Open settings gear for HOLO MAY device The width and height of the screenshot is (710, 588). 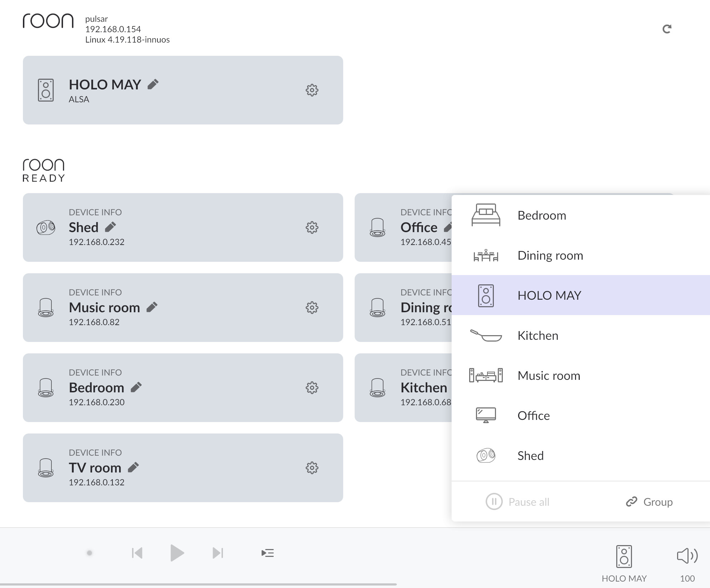pos(312,90)
